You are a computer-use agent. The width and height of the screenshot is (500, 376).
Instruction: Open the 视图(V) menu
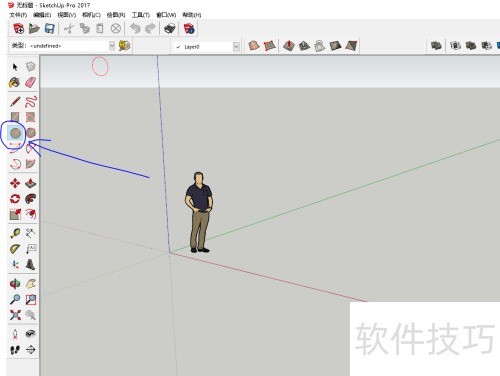pyautogui.click(x=67, y=15)
